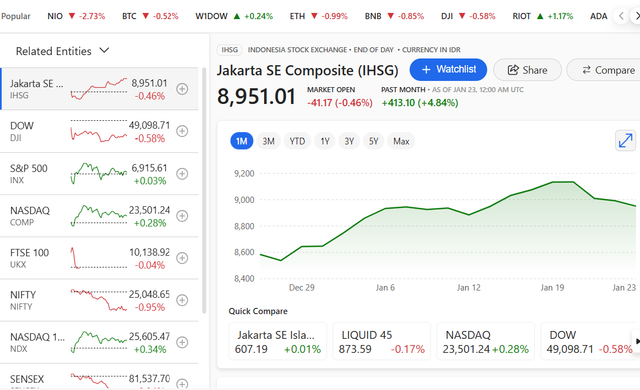Open W1DOW in the popular ticker bar
The height and width of the screenshot is (390, 640).
coord(234,16)
